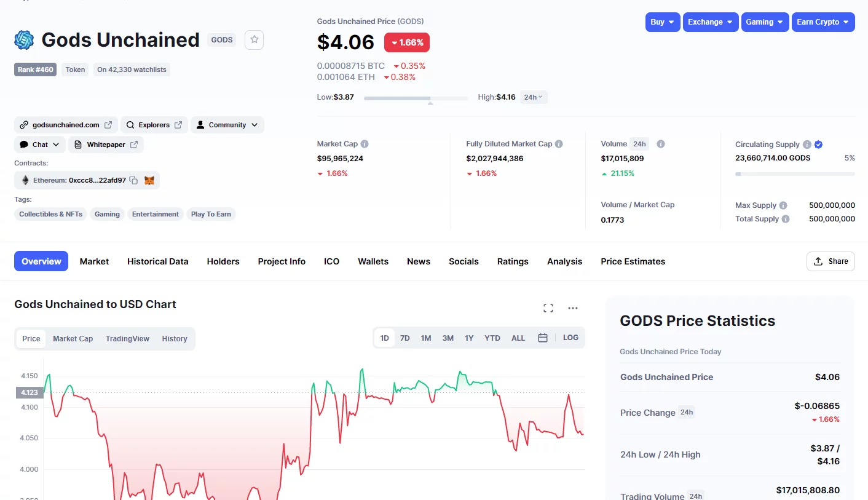
Task: Open Total Supply info icon
Action: (786, 219)
